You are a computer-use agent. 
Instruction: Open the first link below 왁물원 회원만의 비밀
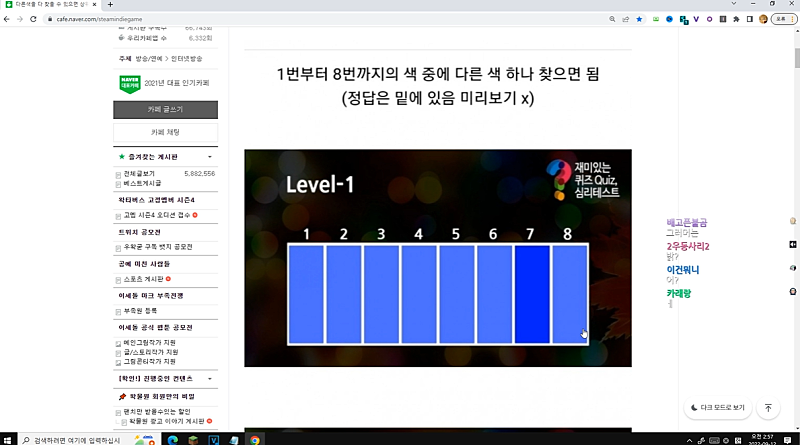[157, 411]
